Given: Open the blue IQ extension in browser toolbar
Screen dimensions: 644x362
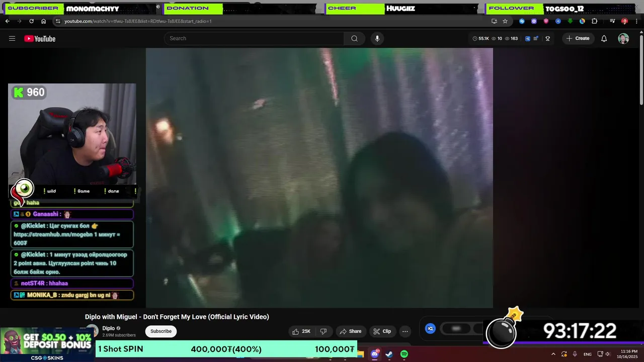Looking at the screenshot, I should (558, 21).
